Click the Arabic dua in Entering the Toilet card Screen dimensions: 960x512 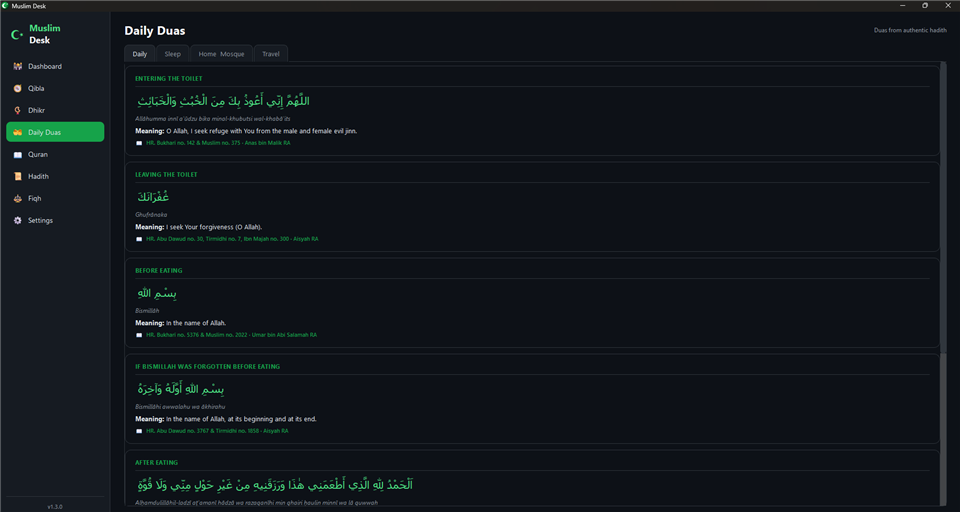coord(223,101)
